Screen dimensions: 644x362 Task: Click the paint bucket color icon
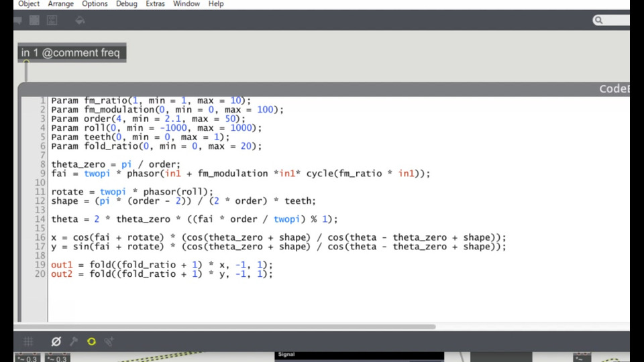pos(80,20)
